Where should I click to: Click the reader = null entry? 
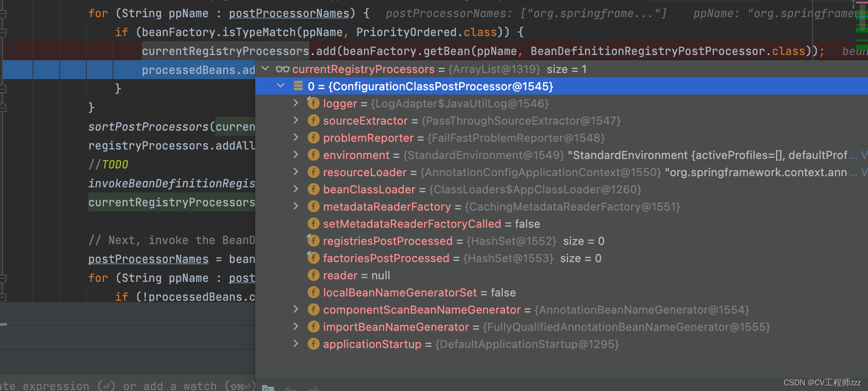coord(357,275)
